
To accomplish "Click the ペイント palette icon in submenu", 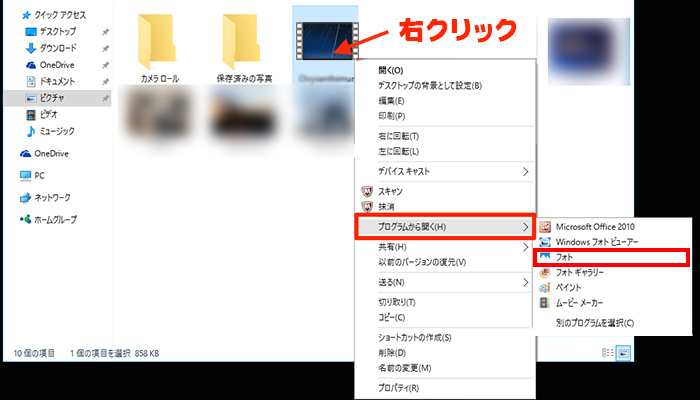I will click(x=545, y=288).
